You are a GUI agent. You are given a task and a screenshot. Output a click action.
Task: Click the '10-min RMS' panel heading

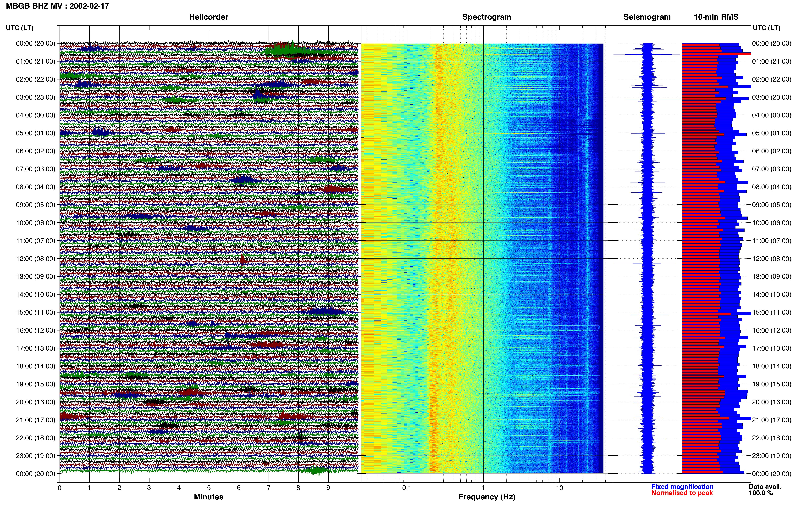point(716,17)
